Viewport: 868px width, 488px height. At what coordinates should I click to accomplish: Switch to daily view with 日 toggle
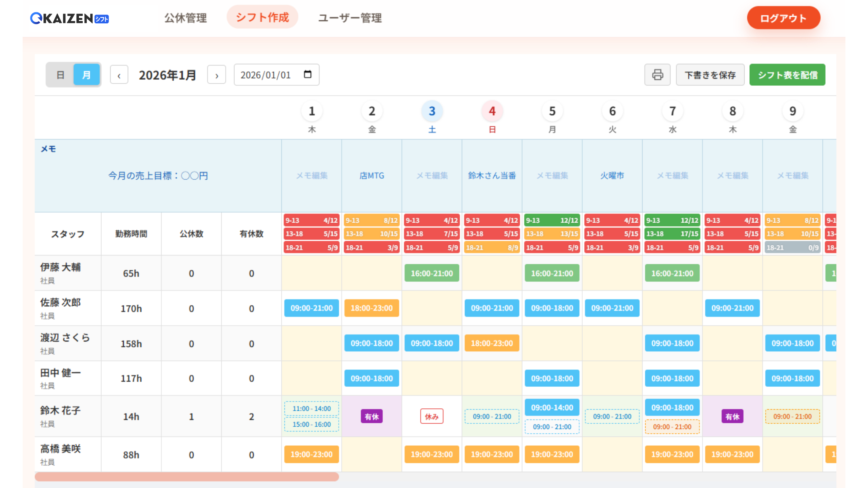pos(60,75)
